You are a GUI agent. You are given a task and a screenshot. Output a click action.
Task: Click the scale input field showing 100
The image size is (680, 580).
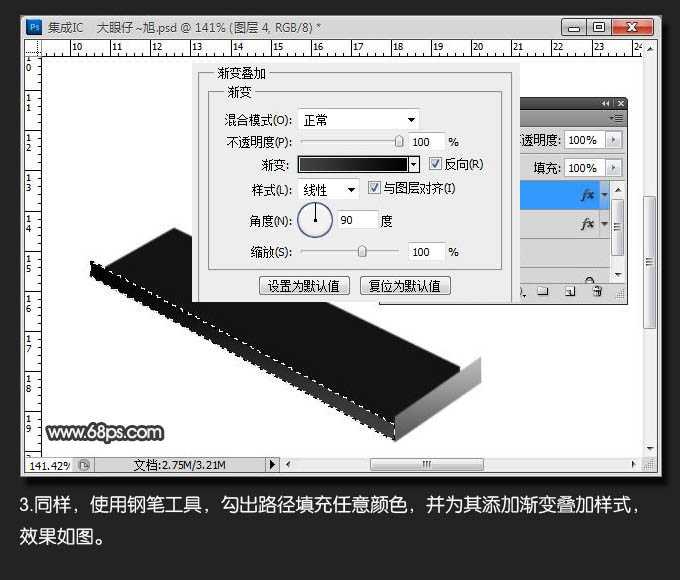[427, 252]
